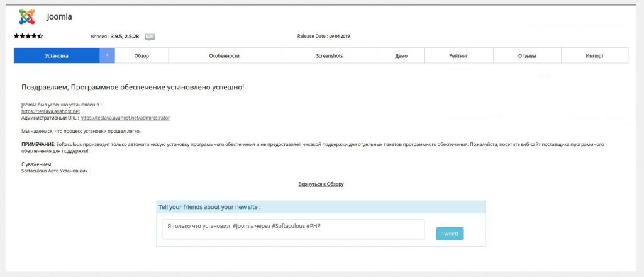The width and height of the screenshot is (644, 277).
Task: Open the Установка tab
Action: coord(57,56)
